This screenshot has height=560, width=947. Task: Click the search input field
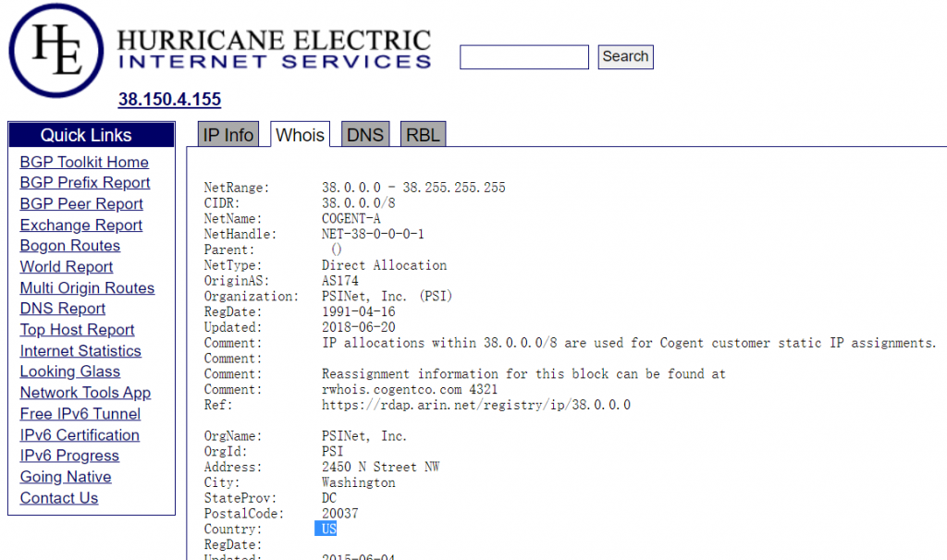[524, 57]
